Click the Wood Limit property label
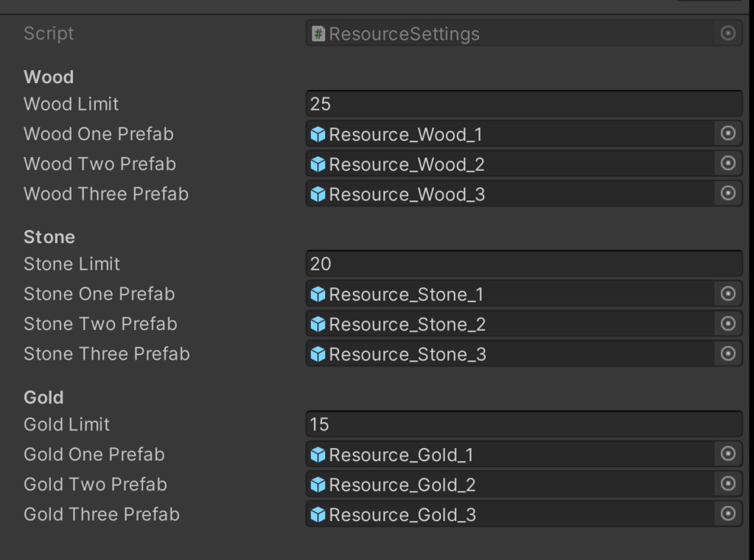This screenshot has height=560, width=754. (x=71, y=104)
